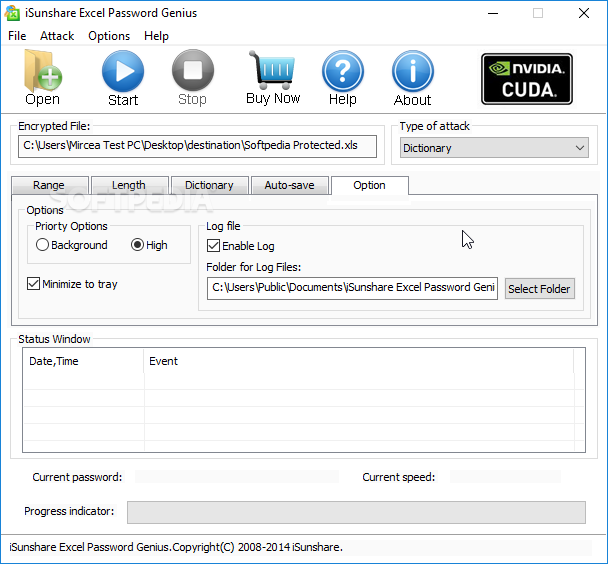The height and width of the screenshot is (564, 608).
Task: Click the app icon in title bar
Action: [12, 13]
